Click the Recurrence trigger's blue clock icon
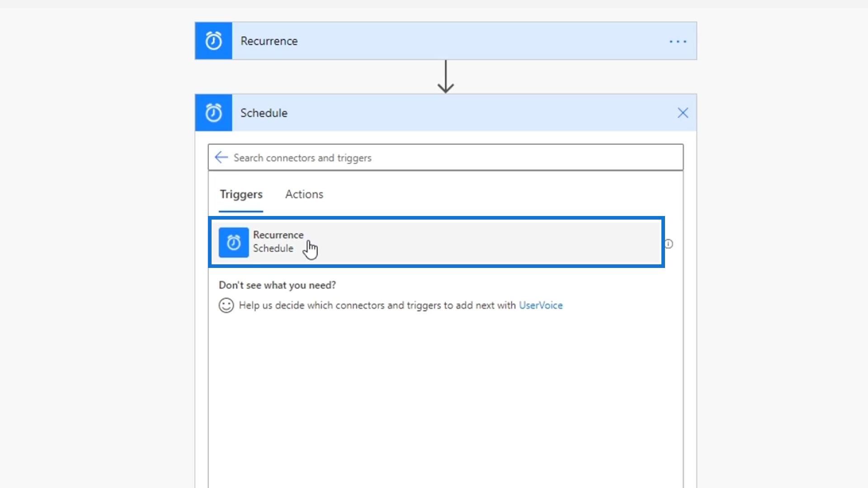868x488 pixels. tap(233, 243)
